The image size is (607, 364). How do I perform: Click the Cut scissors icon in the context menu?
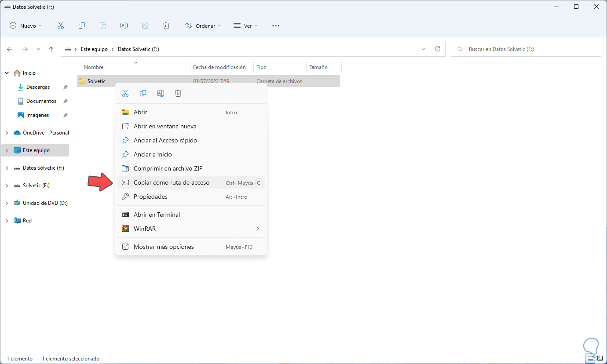(x=125, y=93)
